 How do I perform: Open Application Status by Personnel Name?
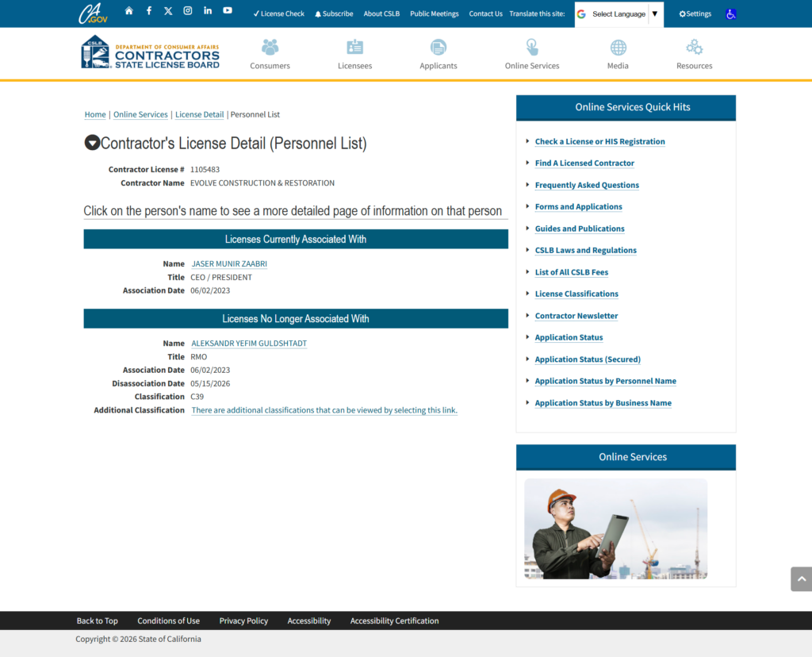[x=605, y=381]
